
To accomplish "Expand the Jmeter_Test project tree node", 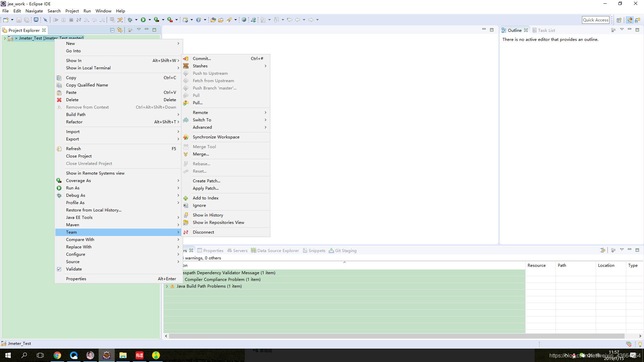I will [x=5, y=38].
